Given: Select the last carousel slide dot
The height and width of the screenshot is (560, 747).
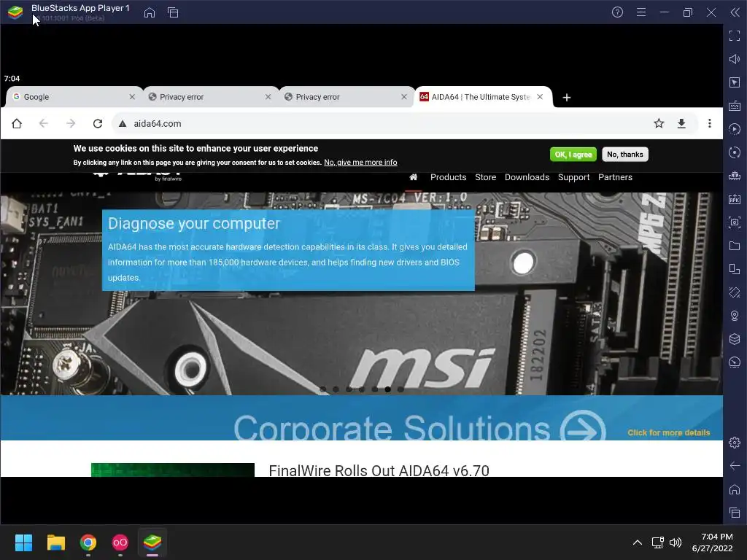Looking at the screenshot, I should pos(400,389).
